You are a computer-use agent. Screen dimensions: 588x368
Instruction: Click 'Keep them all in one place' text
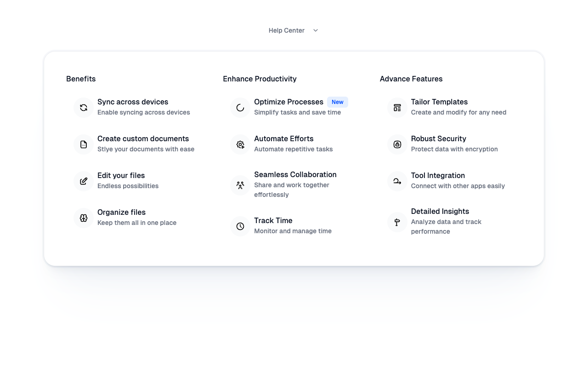click(x=137, y=223)
